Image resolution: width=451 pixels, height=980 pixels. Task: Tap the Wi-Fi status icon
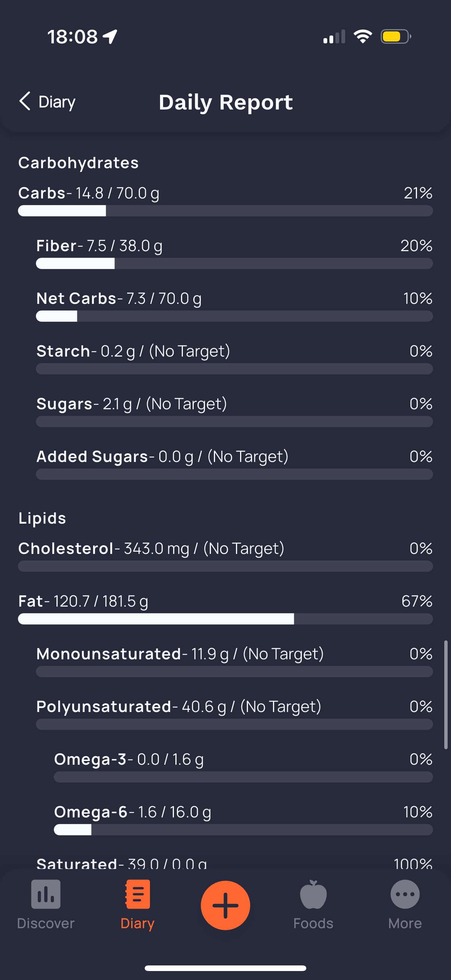[363, 37]
